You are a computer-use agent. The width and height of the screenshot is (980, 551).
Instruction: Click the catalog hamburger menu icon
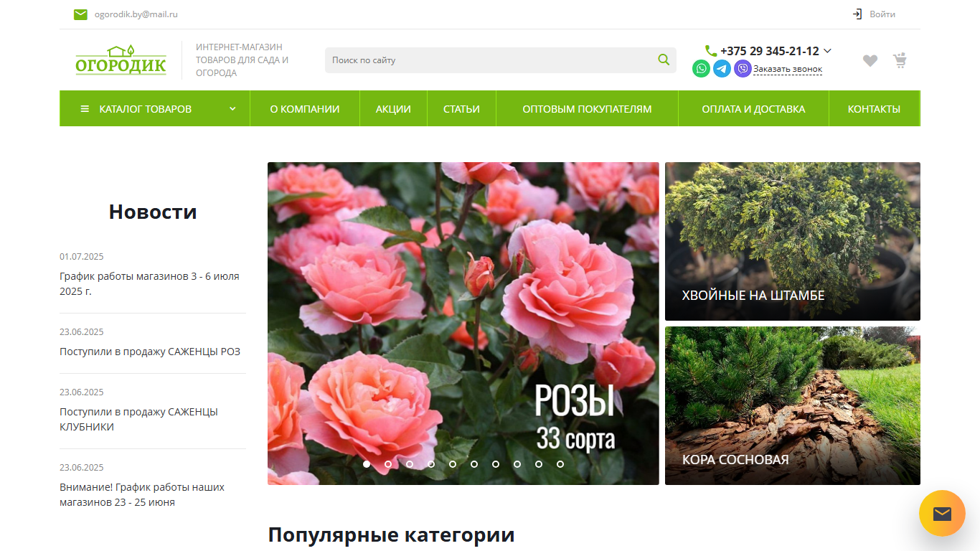tap(85, 109)
